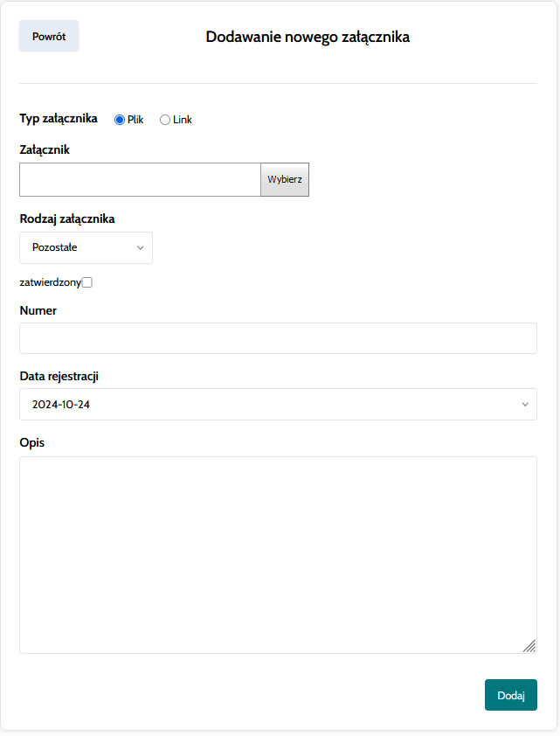The width and height of the screenshot is (560, 736).
Task: Click the Powrót back button
Action: [49, 37]
